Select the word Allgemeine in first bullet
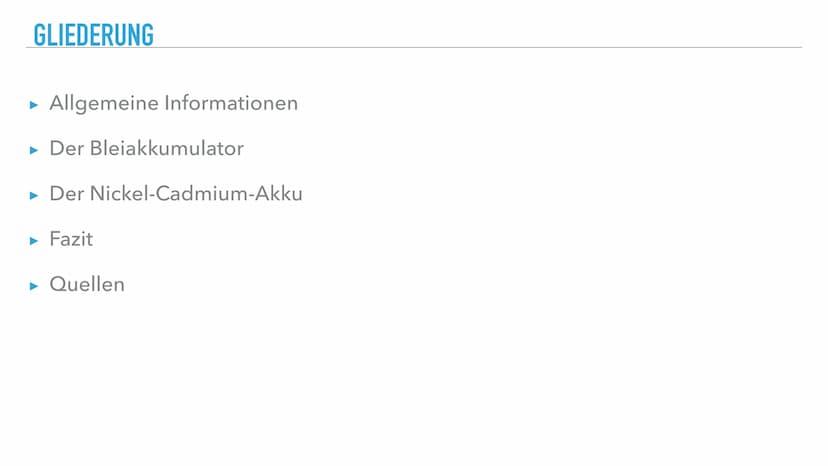 pyautogui.click(x=103, y=104)
